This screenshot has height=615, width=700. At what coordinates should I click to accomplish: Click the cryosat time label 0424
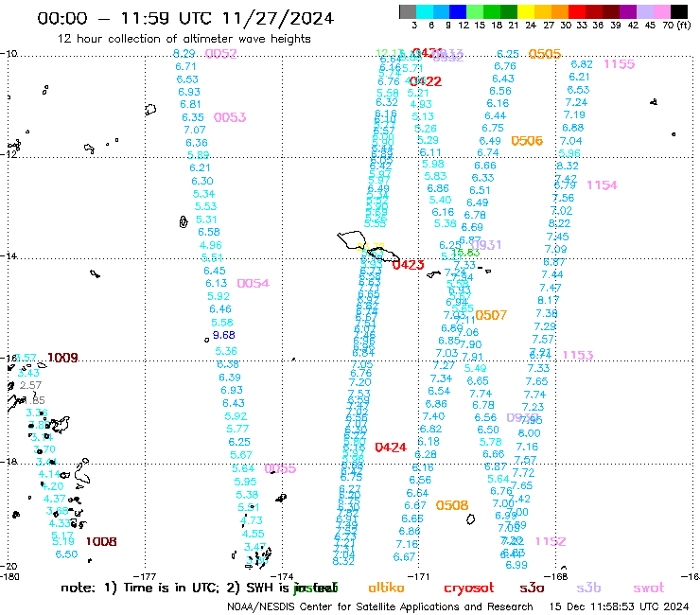(x=391, y=448)
